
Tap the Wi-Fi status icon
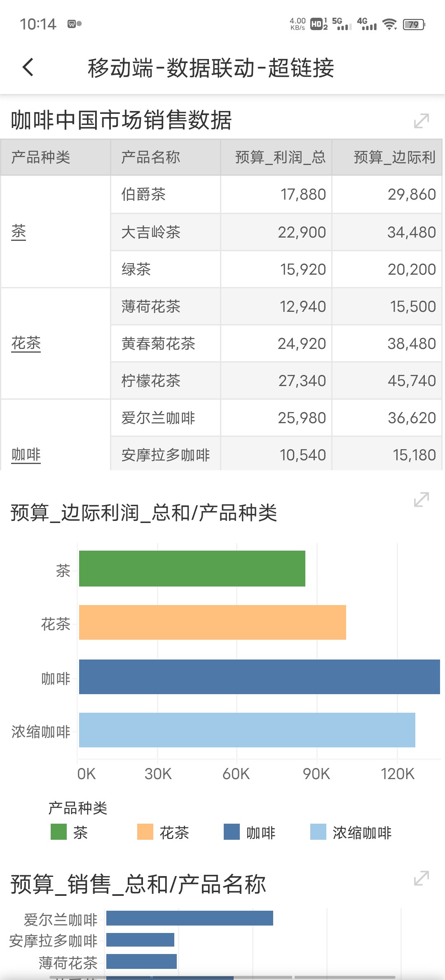[x=389, y=24]
